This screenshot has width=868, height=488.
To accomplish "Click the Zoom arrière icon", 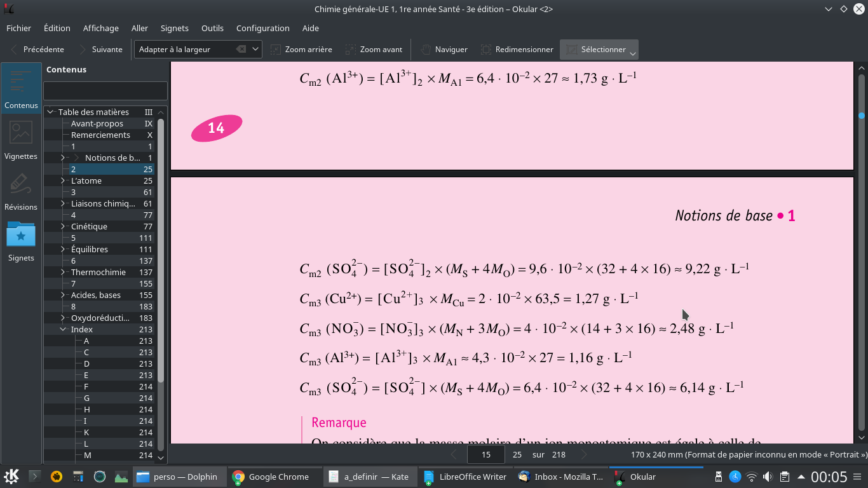I will (276, 49).
